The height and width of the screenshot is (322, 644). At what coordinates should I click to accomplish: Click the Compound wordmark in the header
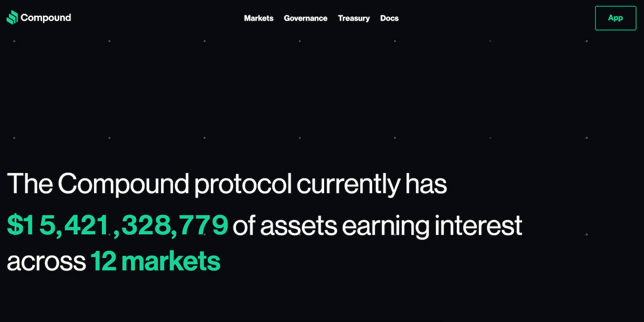tap(46, 18)
